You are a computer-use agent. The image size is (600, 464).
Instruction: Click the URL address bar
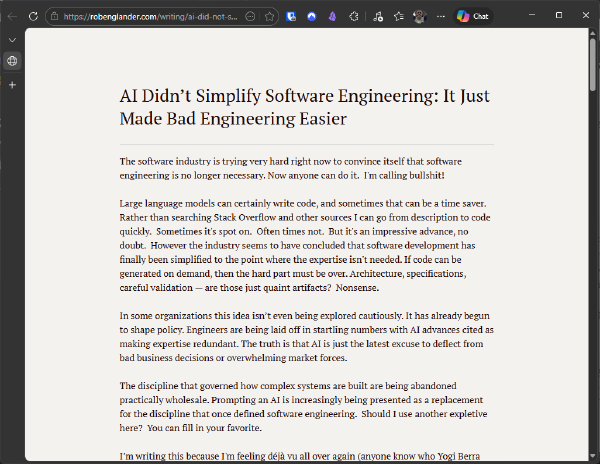coord(150,17)
